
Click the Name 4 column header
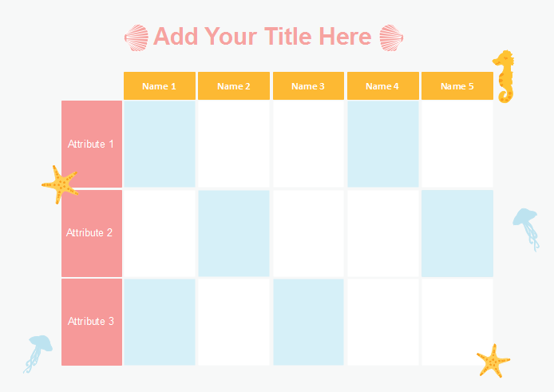click(382, 86)
